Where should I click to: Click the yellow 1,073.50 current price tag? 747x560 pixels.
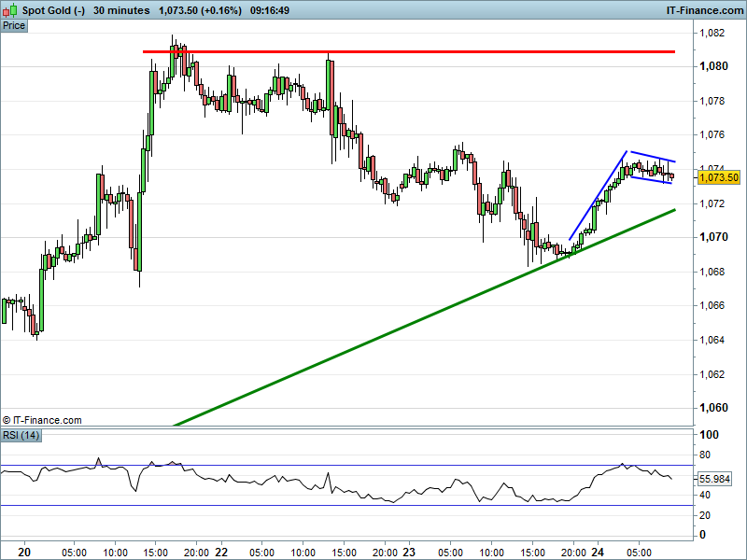718,177
